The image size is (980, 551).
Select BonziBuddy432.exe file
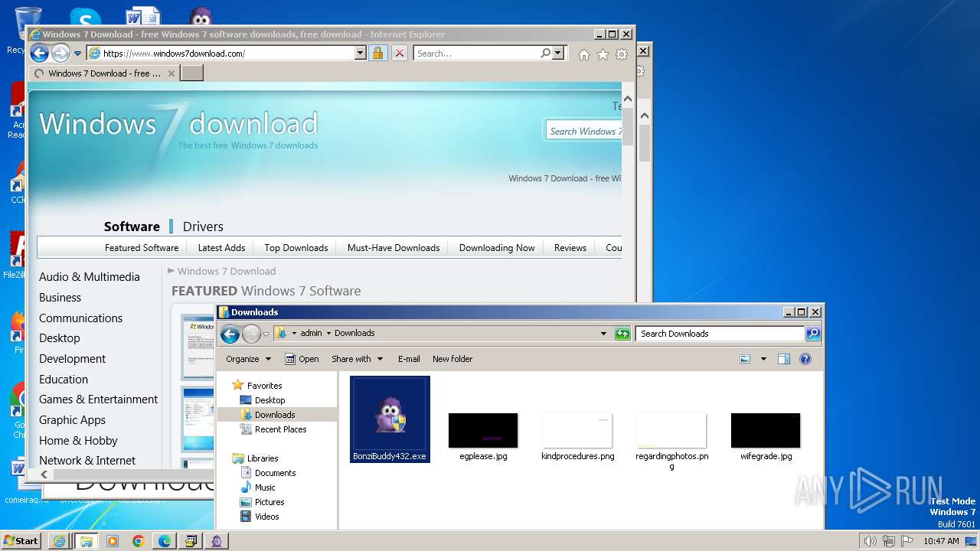pos(390,419)
